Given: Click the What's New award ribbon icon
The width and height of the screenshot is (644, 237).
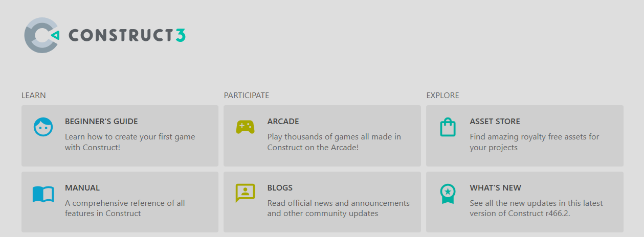Looking at the screenshot, I should tap(448, 194).
